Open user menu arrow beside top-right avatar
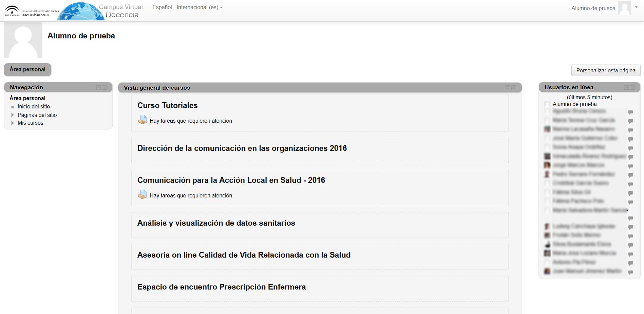The image size is (644, 314). point(636,7)
